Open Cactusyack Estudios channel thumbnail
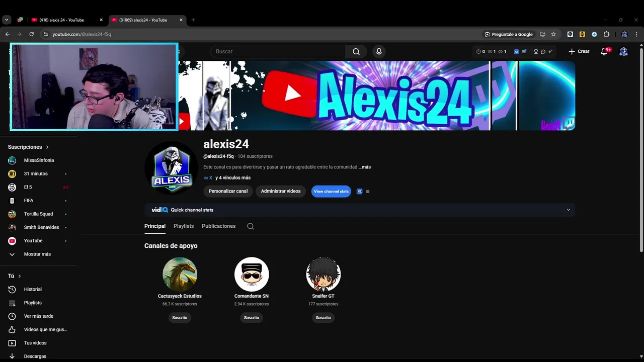This screenshot has width=644, height=362. (x=180, y=275)
